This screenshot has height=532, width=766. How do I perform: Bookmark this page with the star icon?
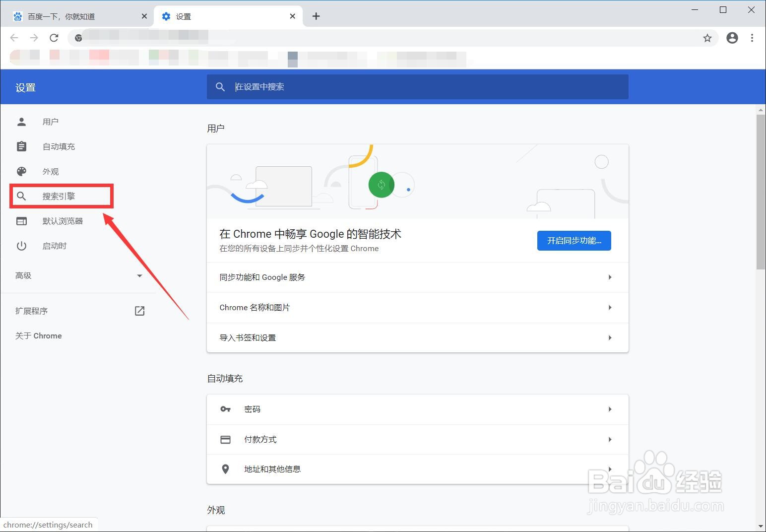click(707, 38)
